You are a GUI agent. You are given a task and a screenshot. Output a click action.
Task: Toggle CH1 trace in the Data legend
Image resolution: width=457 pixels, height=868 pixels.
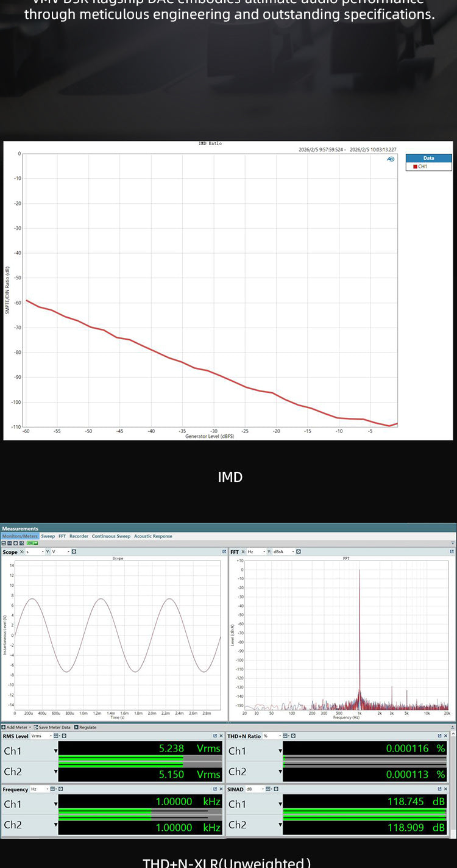coord(416,167)
